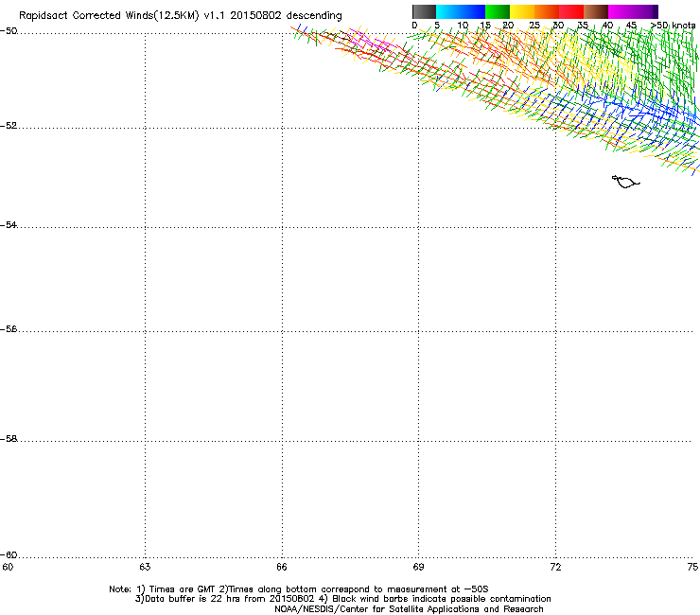Select the '-56' latitude axis label

tap(9, 328)
